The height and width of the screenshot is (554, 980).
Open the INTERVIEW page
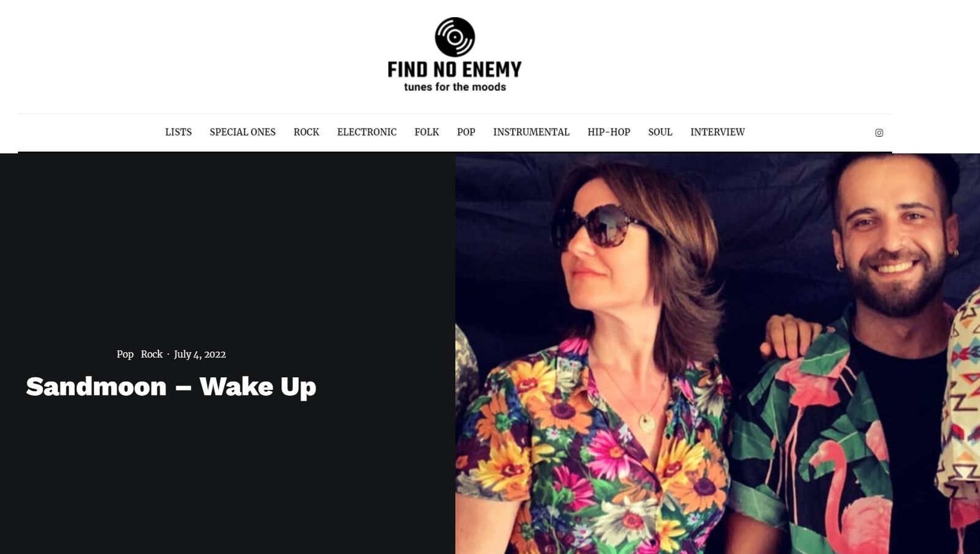pos(717,132)
